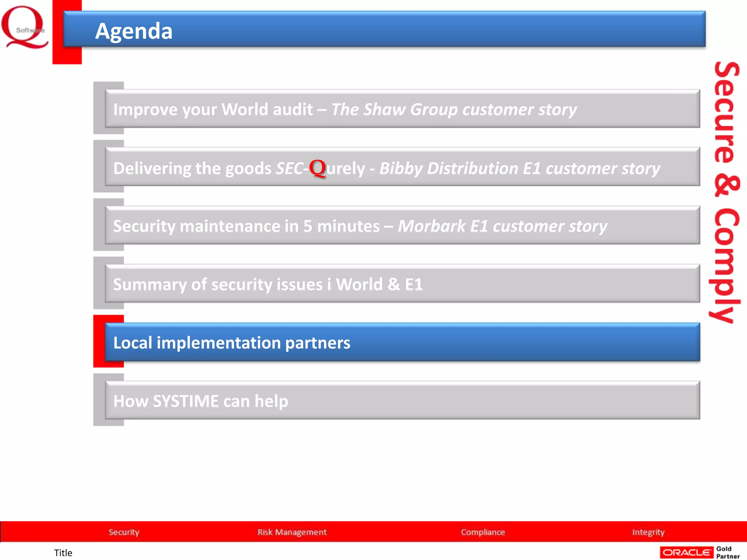Click the Q Software logo

25,27
